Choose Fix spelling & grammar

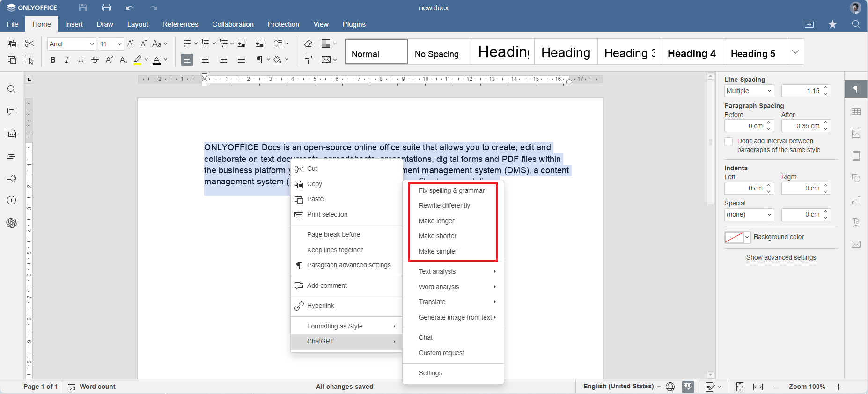coord(452,190)
